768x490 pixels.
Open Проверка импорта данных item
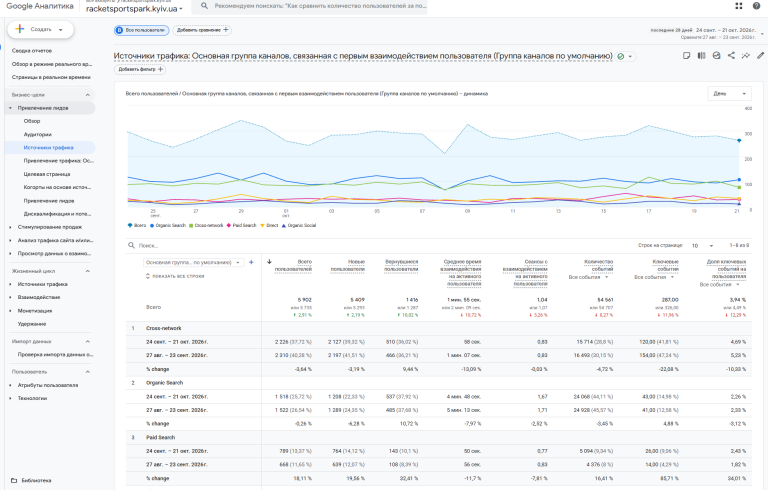[x=55, y=354]
